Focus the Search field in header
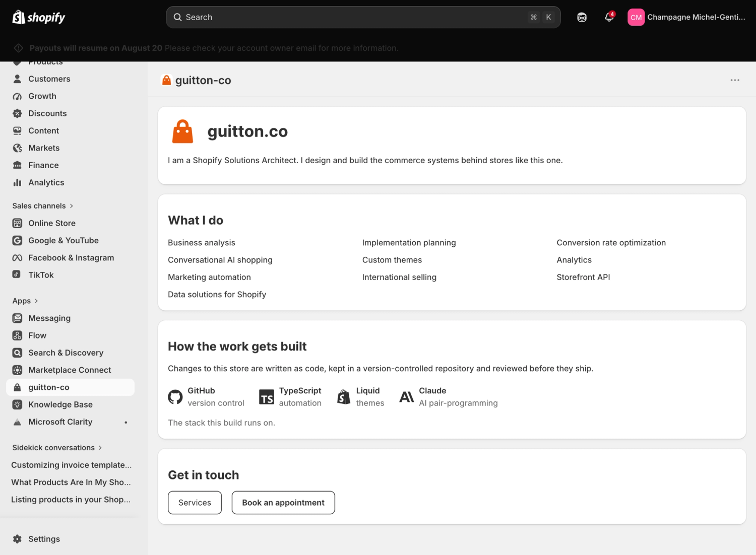 click(363, 17)
